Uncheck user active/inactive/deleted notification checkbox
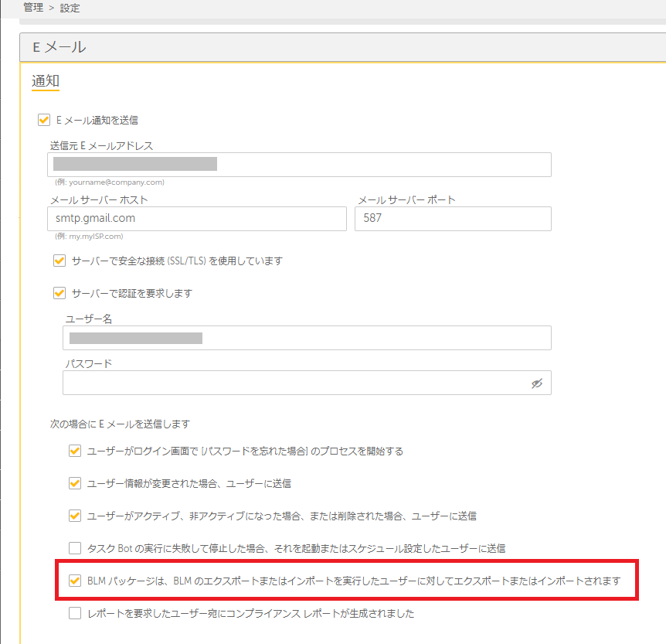The height and width of the screenshot is (644, 666). coord(75,516)
